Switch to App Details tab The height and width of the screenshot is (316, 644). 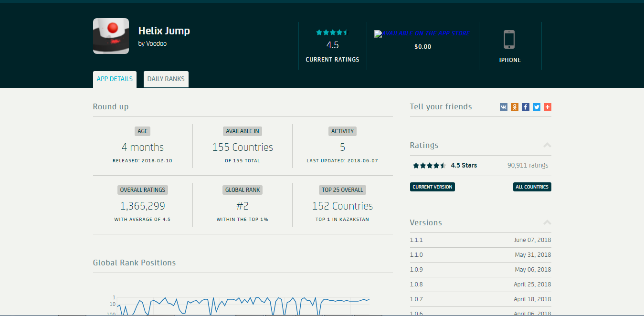115,79
